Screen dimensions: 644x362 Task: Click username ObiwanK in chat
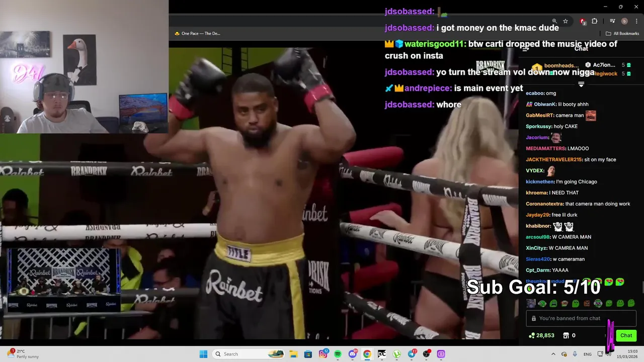[544, 104]
